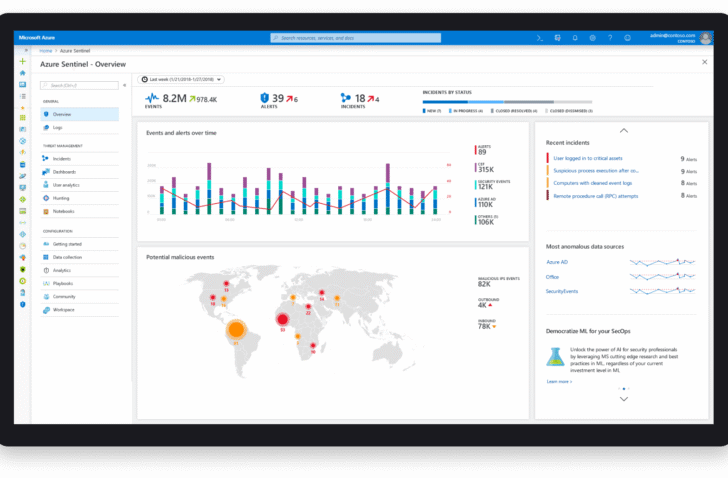The height and width of the screenshot is (478, 728).
Task: Click the Azure Sentinel breadcrumb
Action: pos(75,51)
